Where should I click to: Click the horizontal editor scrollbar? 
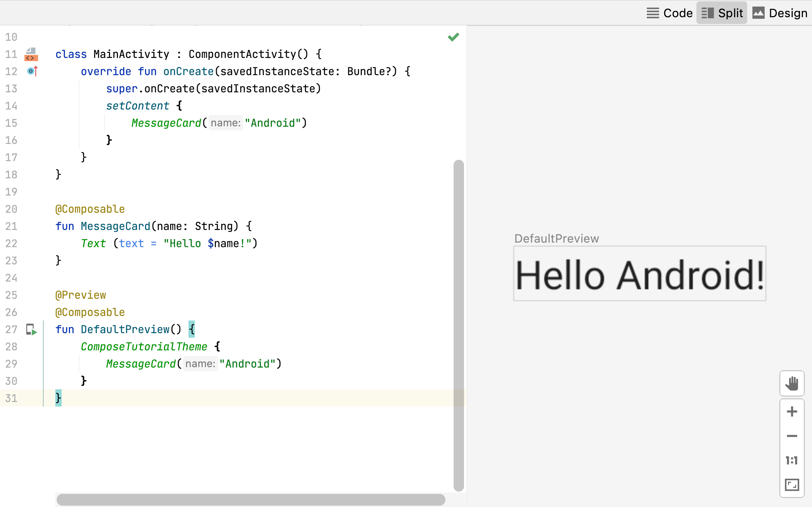251,500
